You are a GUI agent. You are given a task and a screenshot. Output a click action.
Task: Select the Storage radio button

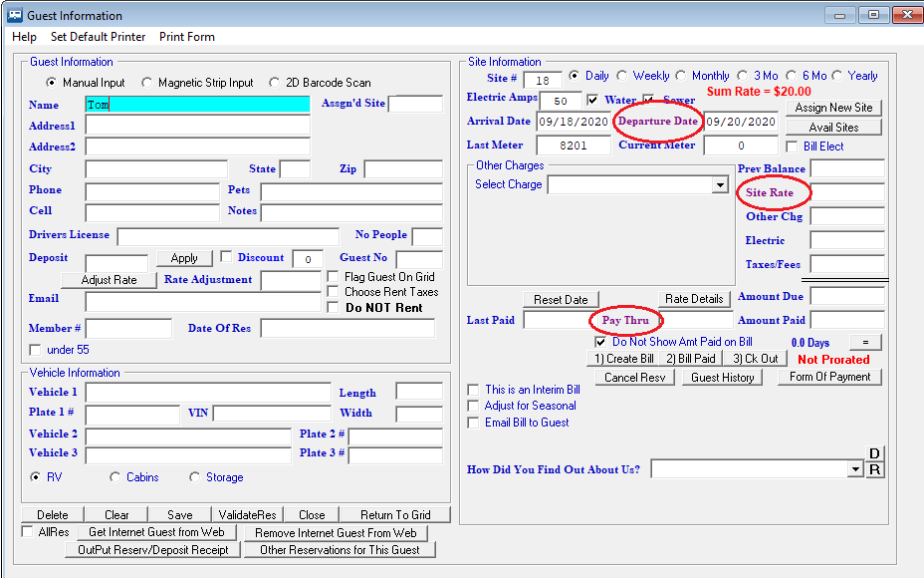194,476
